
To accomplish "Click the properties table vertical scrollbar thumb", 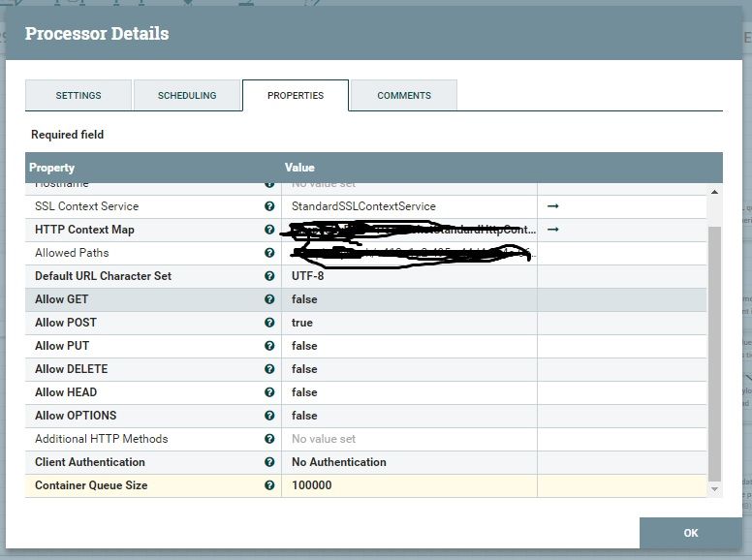I will tap(714, 354).
